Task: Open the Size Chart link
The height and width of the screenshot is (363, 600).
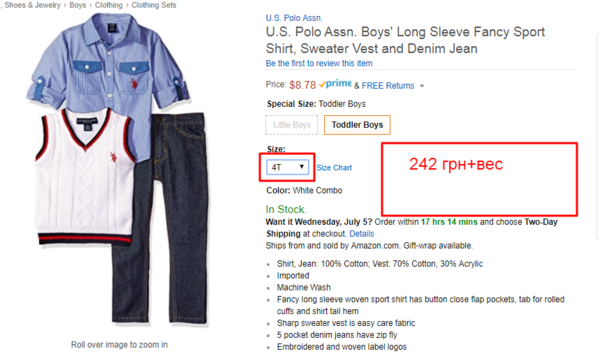Action: pyautogui.click(x=334, y=168)
